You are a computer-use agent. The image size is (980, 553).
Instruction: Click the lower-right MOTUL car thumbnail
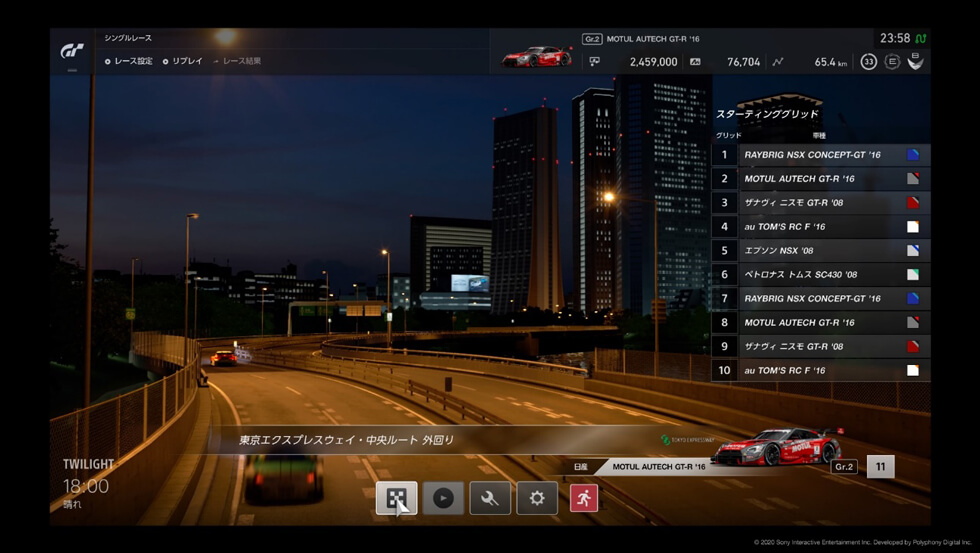click(777, 446)
